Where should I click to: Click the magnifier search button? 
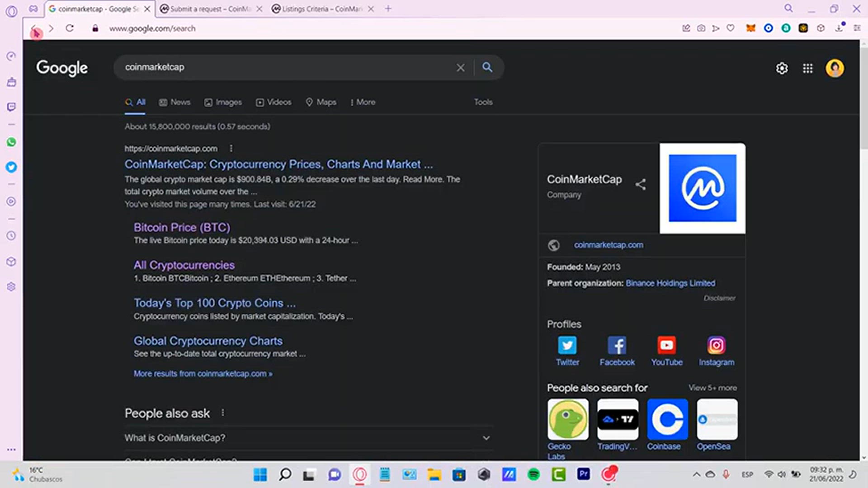(x=487, y=67)
